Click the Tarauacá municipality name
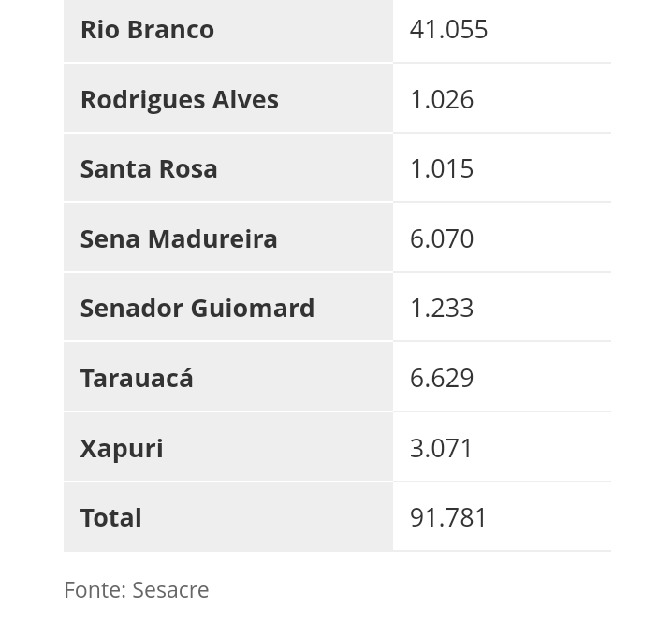 coord(137,378)
